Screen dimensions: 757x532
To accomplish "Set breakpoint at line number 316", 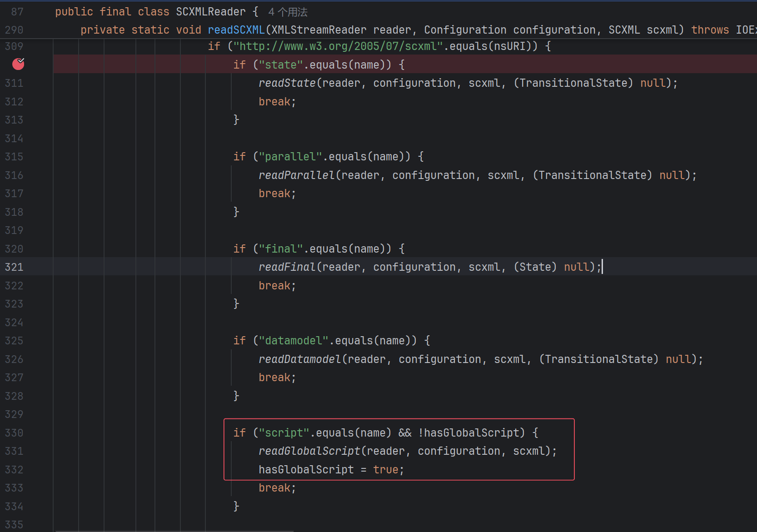I will pyautogui.click(x=14, y=175).
